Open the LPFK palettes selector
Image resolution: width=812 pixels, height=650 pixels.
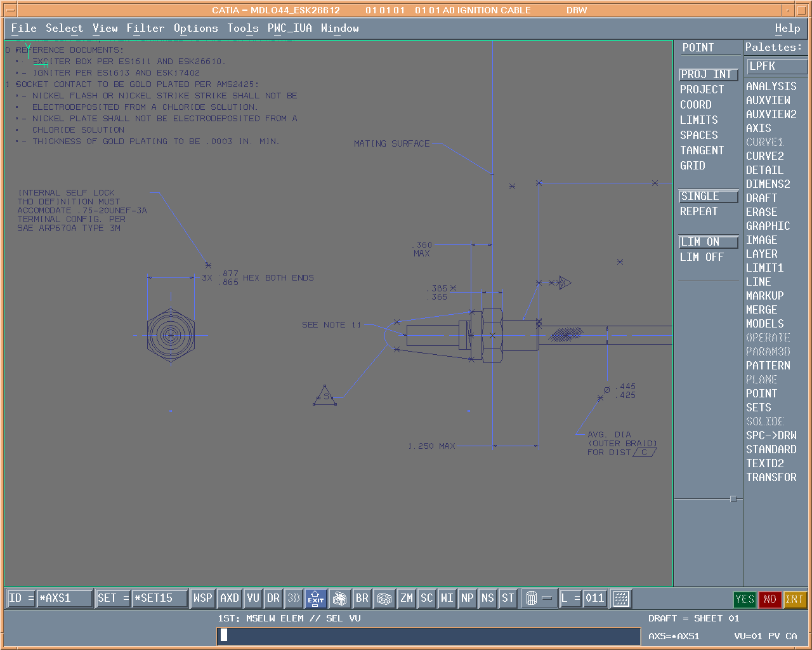coord(776,67)
